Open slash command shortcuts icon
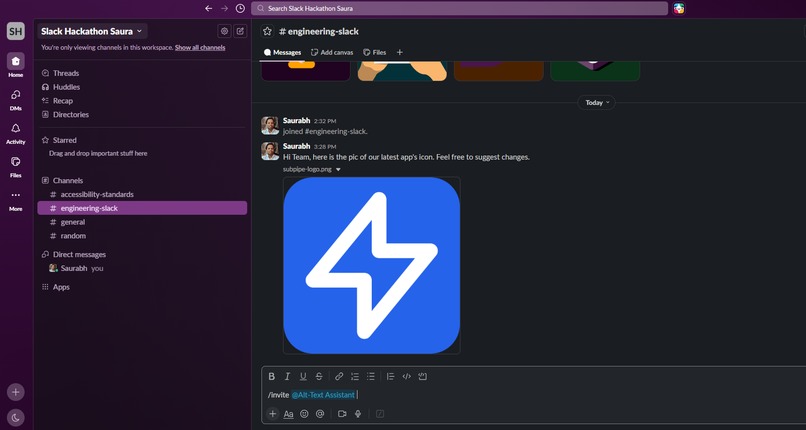The height and width of the screenshot is (430, 806). 380,414
